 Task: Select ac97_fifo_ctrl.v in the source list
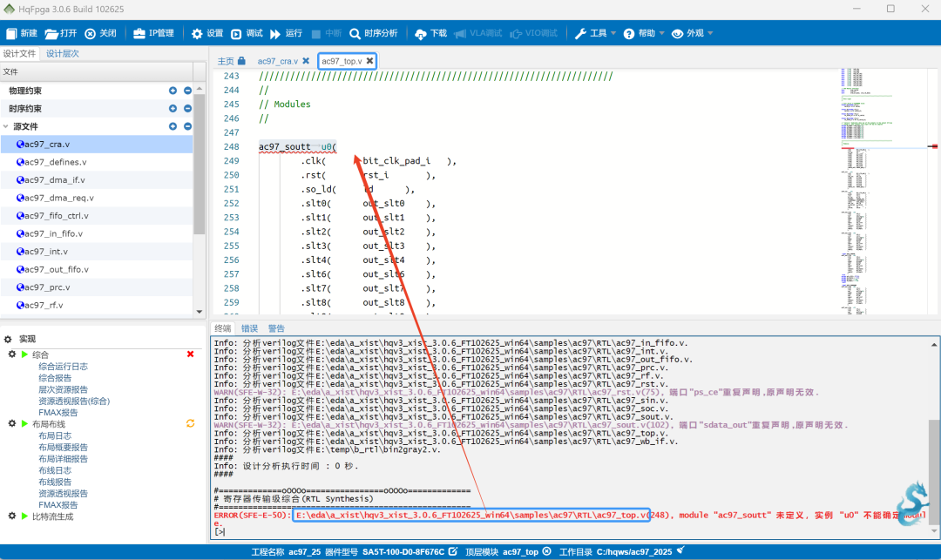pyautogui.click(x=56, y=215)
